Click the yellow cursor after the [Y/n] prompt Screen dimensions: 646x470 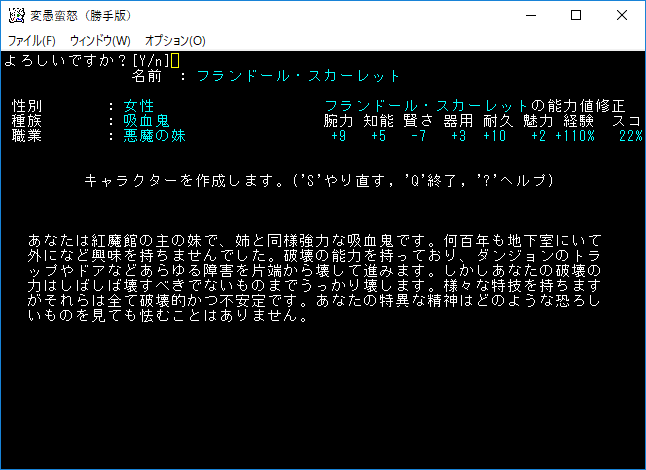[x=176, y=60]
